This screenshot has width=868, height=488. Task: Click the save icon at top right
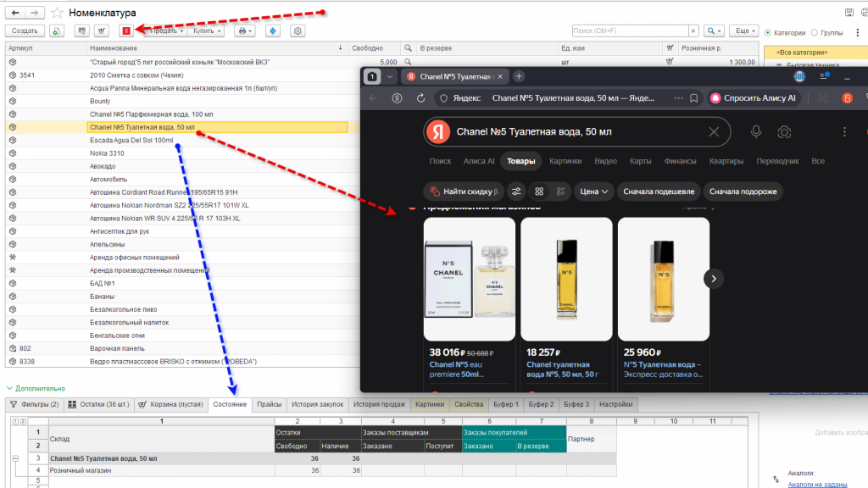(849, 12)
